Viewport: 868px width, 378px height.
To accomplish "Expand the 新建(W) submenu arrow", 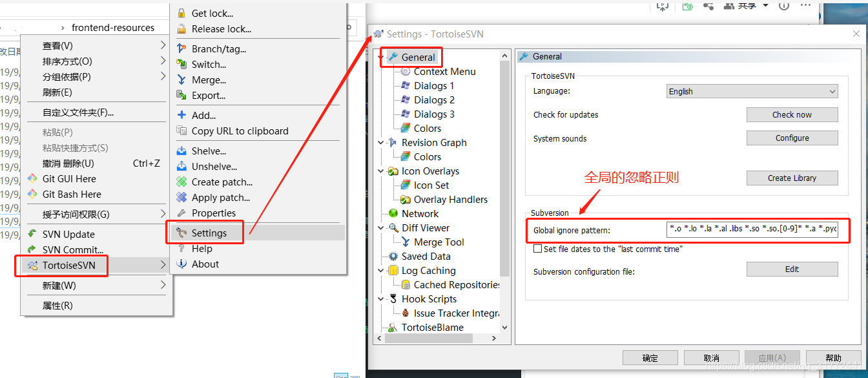I will coord(163,285).
